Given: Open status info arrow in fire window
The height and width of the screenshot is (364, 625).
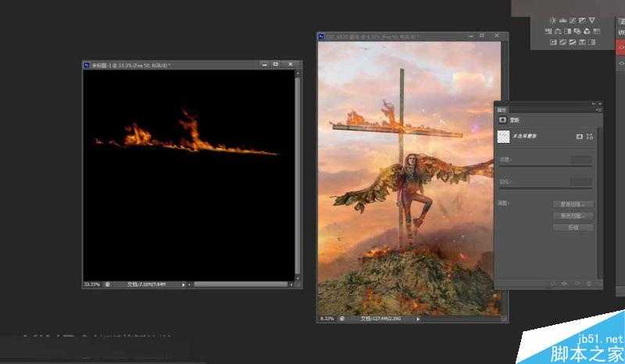Looking at the screenshot, I should pos(184,284).
